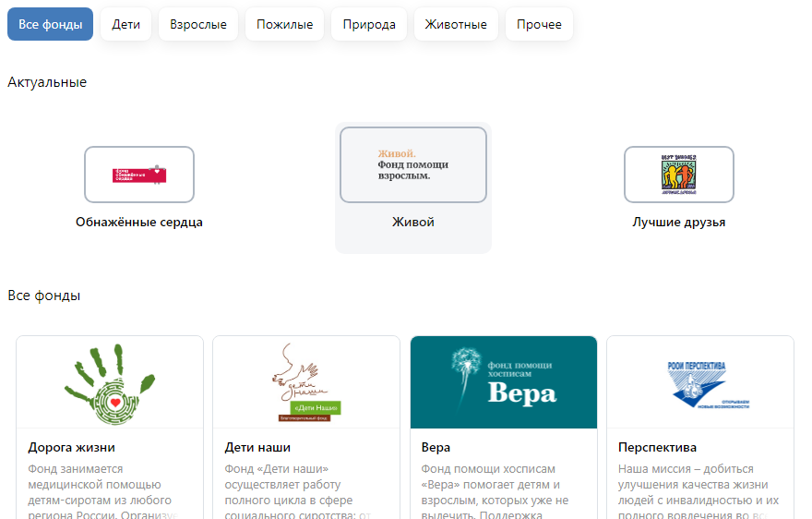This screenshot has width=812, height=519.
Task: Open the Дети наши bird logo
Action: 306,382
